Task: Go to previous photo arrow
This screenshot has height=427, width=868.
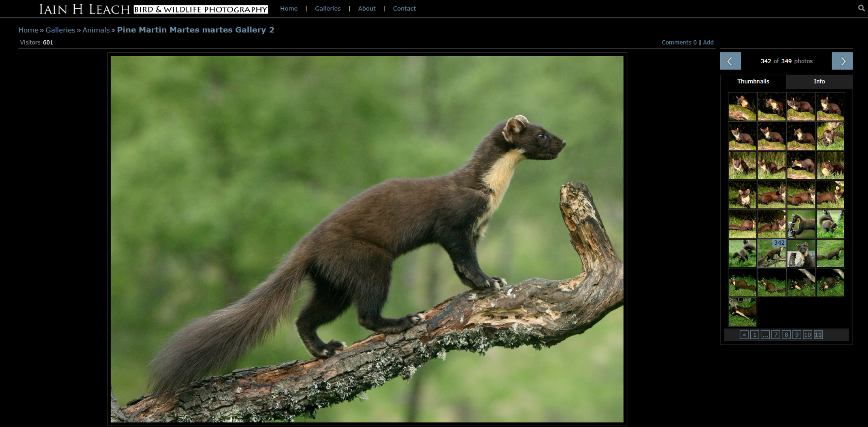Action: pyautogui.click(x=730, y=61)
